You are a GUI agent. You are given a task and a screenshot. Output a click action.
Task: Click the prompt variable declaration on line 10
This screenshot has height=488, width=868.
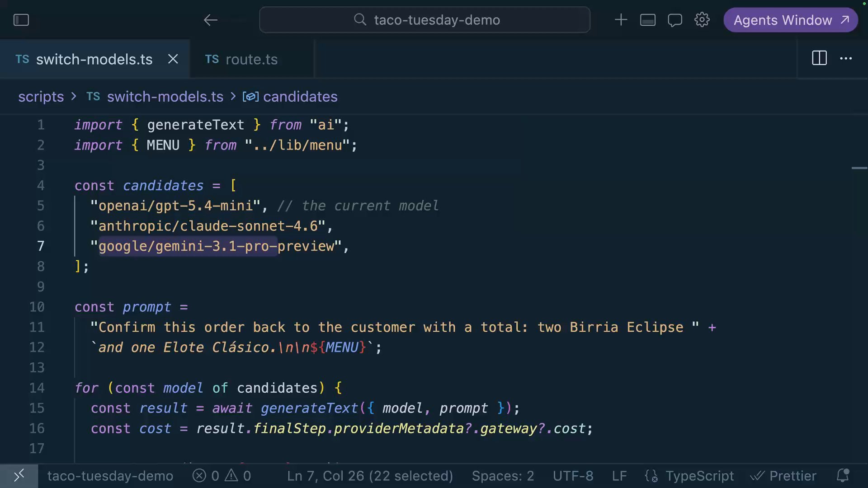147,307
